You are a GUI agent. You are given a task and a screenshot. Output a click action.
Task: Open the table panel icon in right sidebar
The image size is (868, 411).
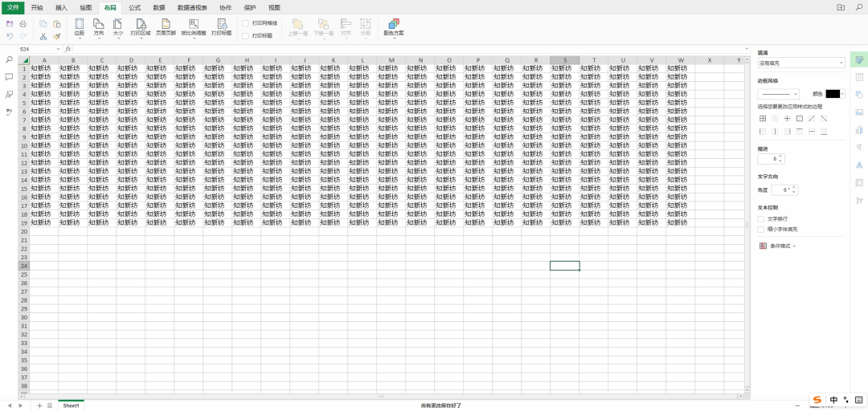[x=859, y=77]
